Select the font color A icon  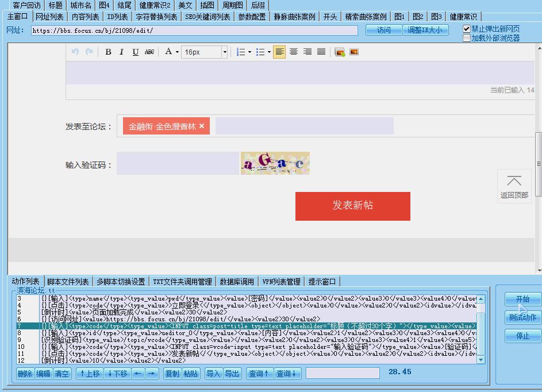168,52
